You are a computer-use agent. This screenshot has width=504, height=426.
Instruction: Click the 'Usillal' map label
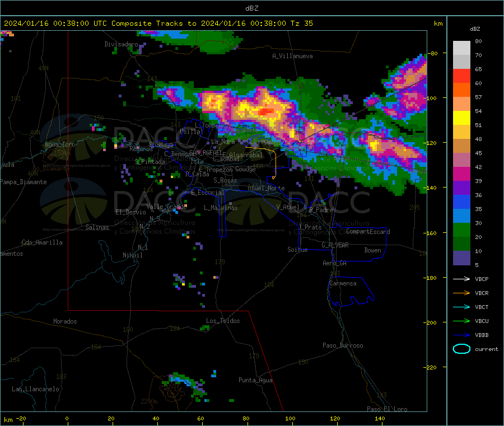point(192,132)
